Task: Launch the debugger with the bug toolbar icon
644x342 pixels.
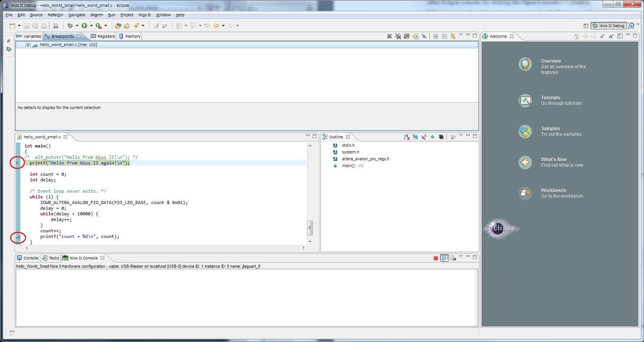Action: coord(71,25)
